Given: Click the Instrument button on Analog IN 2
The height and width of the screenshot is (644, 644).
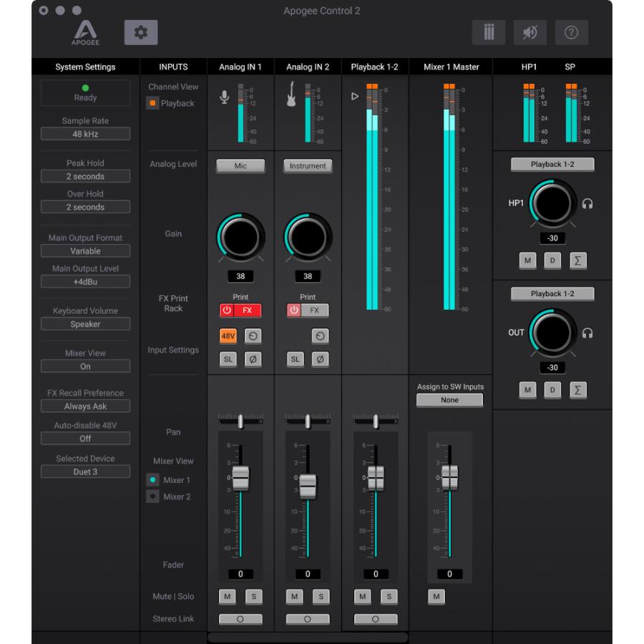Looking at the screenshot, I should 308,165.
